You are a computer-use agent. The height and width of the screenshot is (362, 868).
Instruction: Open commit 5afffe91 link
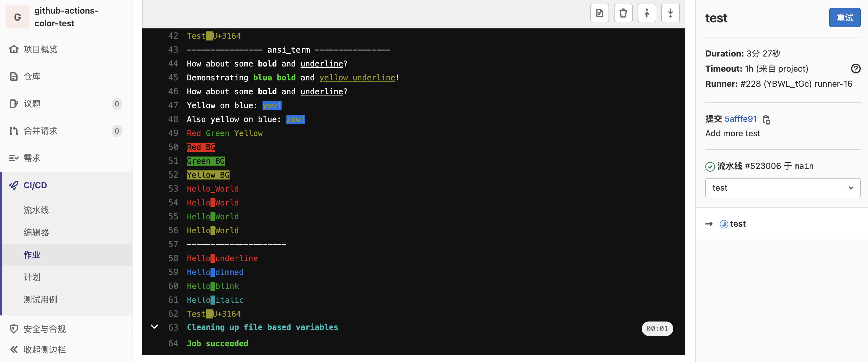coord(740,119)
